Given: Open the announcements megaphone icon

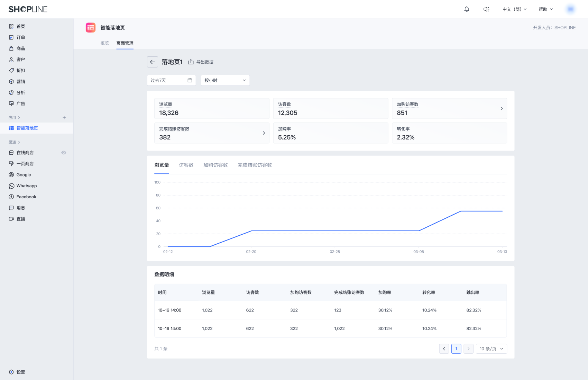Looking at the screenshot, I should coord(486,9).
